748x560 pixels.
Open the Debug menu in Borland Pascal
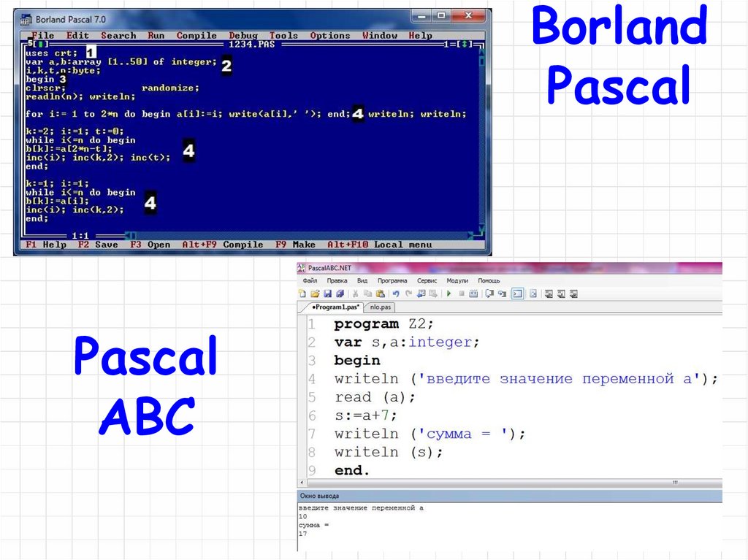point(243,35)
